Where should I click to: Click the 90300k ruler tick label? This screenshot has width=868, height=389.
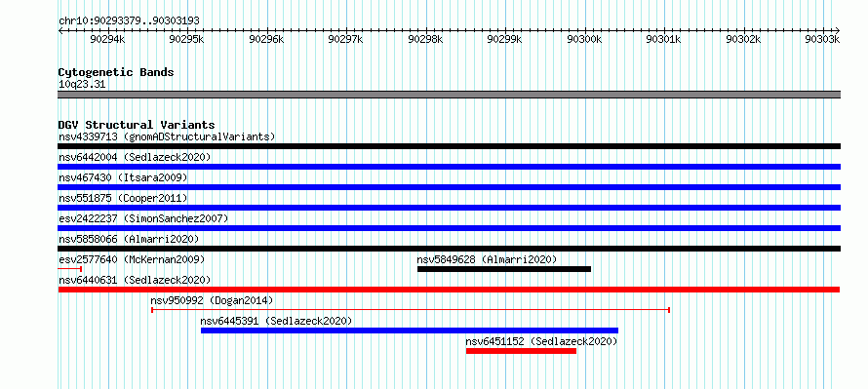tap(584, 39)
